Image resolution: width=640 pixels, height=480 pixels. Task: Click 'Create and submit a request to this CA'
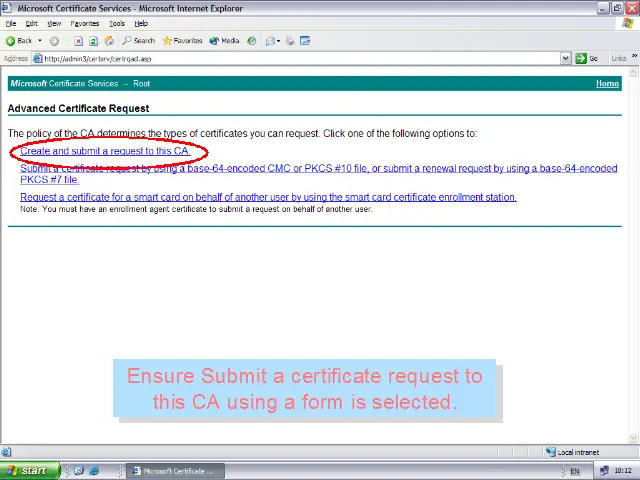point(105,151)
